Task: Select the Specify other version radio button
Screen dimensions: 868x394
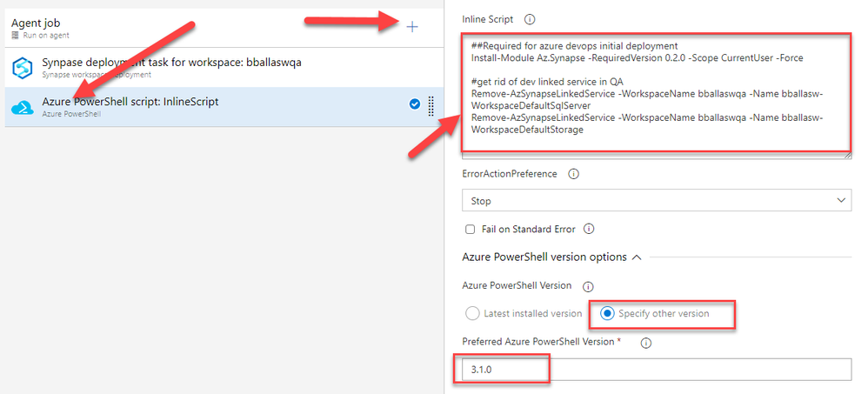Action: (607, 313)
